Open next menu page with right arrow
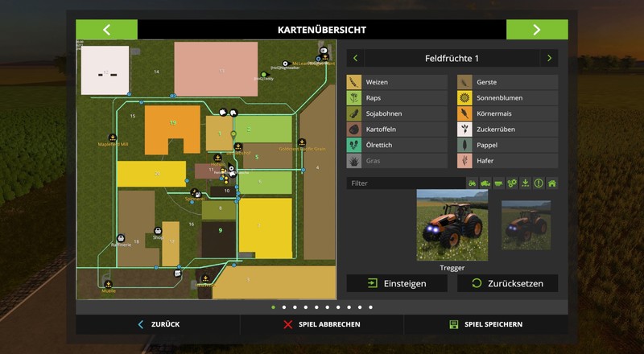 (536, 30)
